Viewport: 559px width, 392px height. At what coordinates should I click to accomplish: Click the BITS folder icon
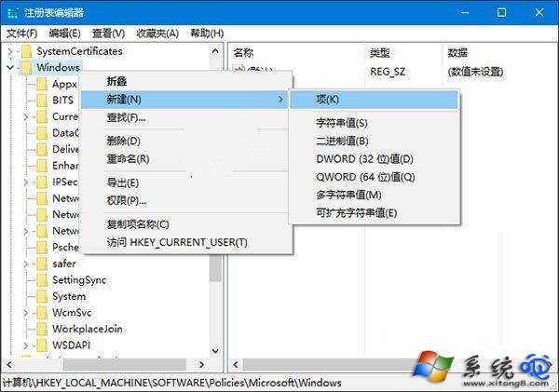tap(42, 101)
